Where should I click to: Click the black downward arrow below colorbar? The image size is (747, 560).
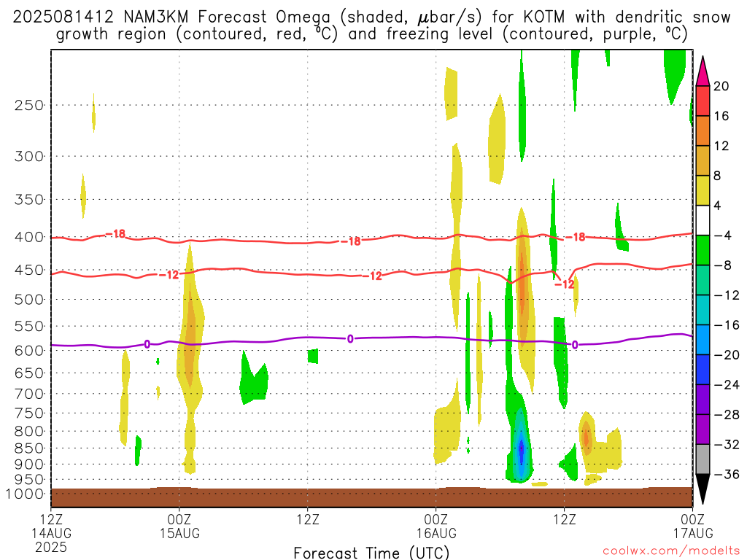pos(703,489)
